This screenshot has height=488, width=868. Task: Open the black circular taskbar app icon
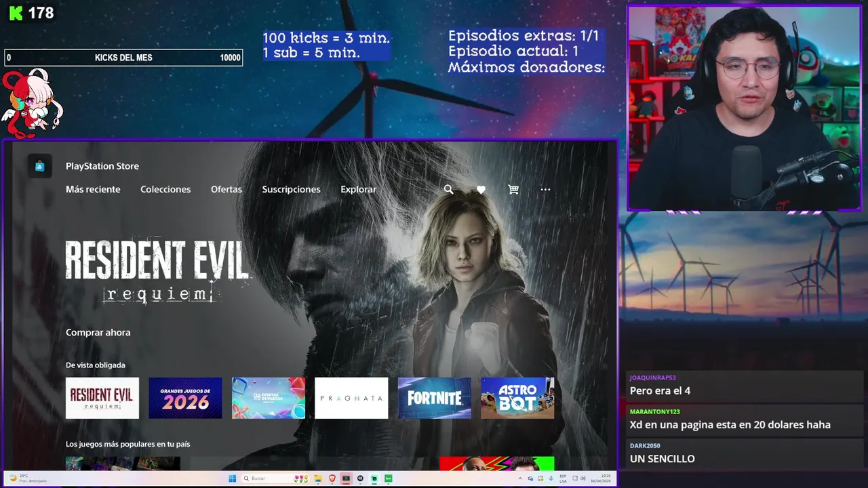click(360, 479)
